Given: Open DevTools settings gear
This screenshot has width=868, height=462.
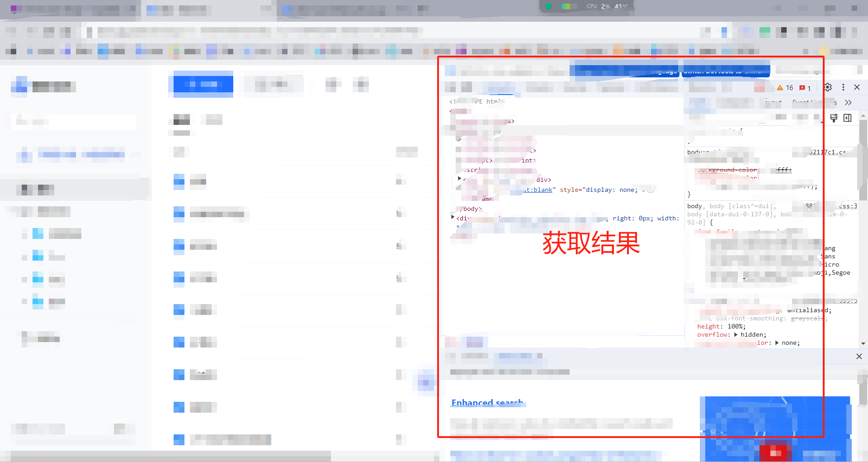Looking at the screenshot, I should pyautogui.click(x=828, y=87).
